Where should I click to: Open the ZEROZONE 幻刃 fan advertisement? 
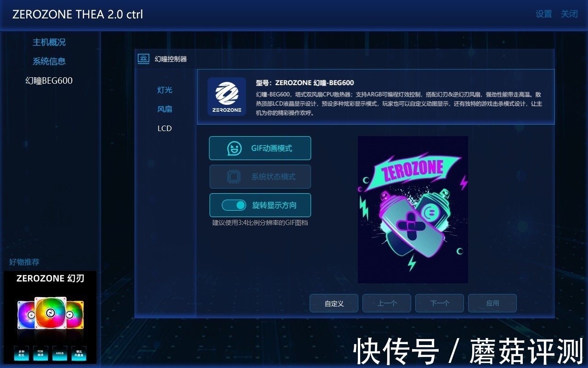tap(50, 317)
